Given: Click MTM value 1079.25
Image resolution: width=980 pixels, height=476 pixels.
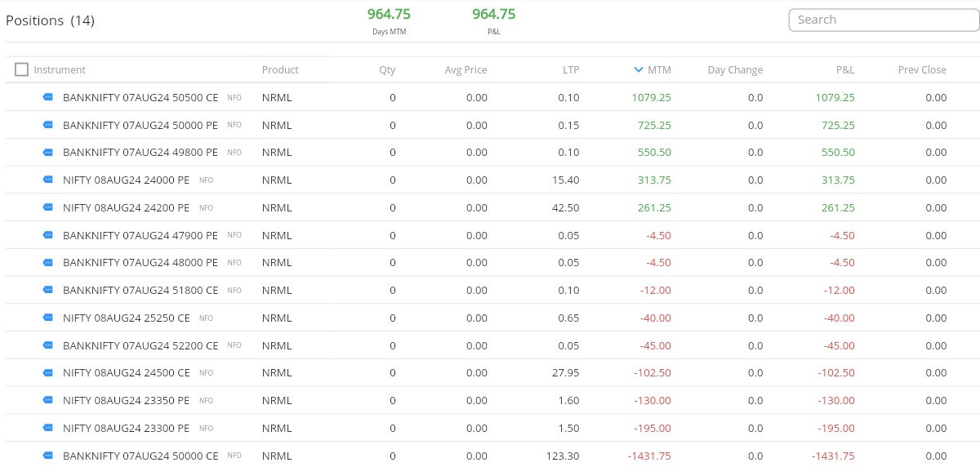Looking at the screenshot, I should pyautogui.click(x=651, y=98).
